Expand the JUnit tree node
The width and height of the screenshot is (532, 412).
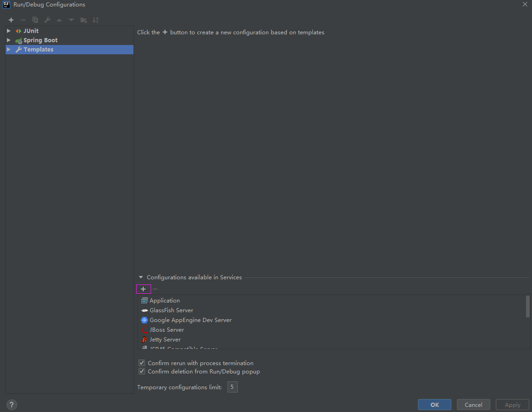pyautogui.click(x=8, y=31)
